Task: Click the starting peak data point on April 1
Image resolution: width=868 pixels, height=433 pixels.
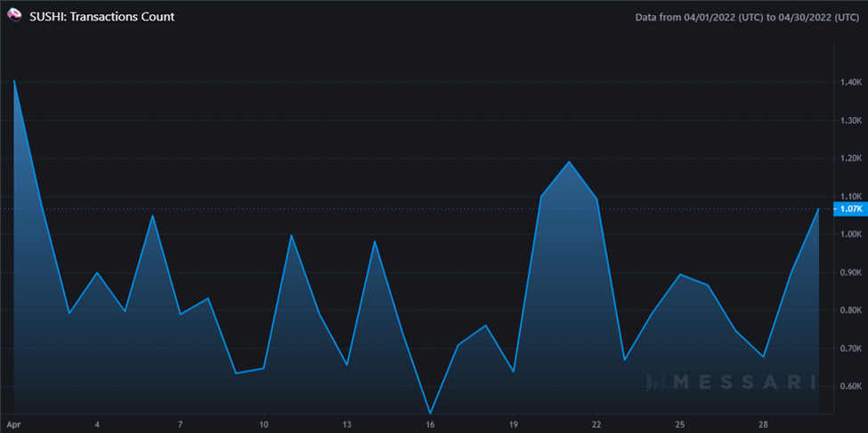Action: (x=14, y=81)
